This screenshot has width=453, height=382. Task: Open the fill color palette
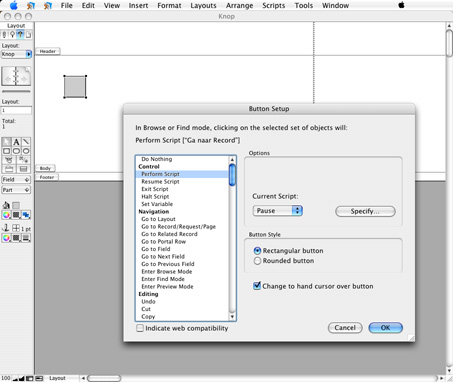tap(6, 215)
